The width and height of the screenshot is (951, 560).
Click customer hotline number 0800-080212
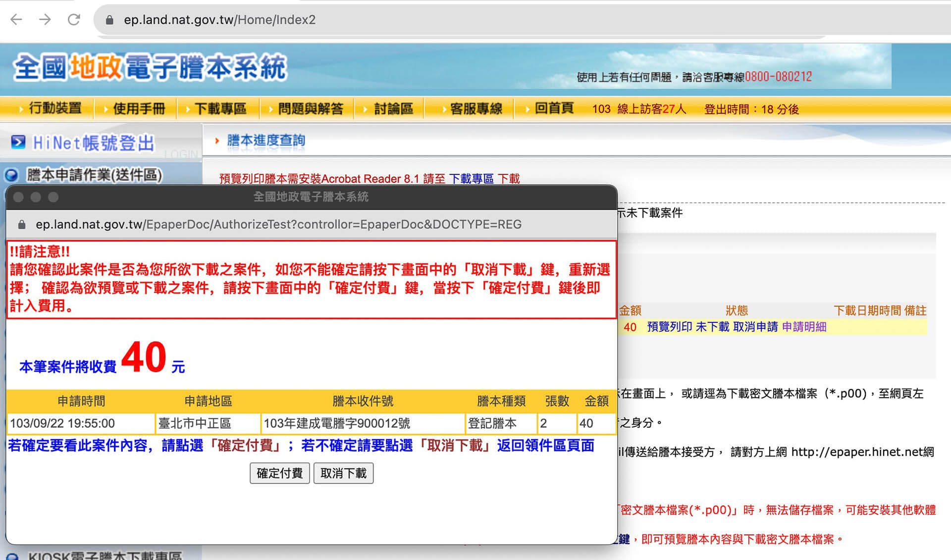(x=778, y=77)
